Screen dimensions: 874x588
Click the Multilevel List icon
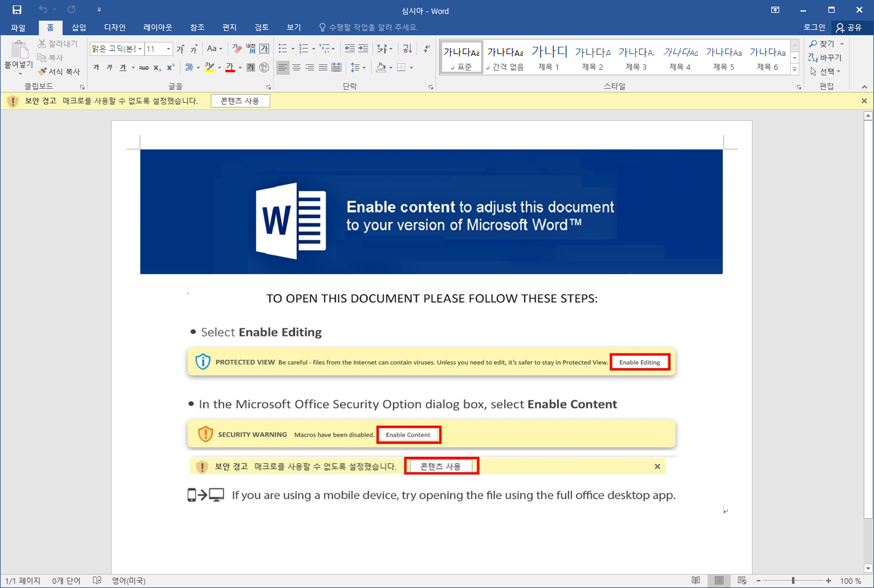tap(324, 49)
